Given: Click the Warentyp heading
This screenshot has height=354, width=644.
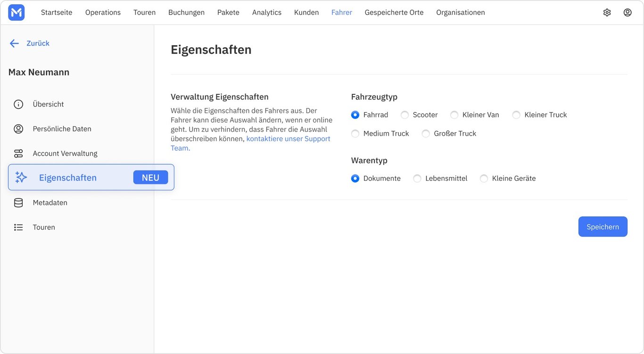Looking at the screenshot, I should pyautogui.click(x=369, y=160).
